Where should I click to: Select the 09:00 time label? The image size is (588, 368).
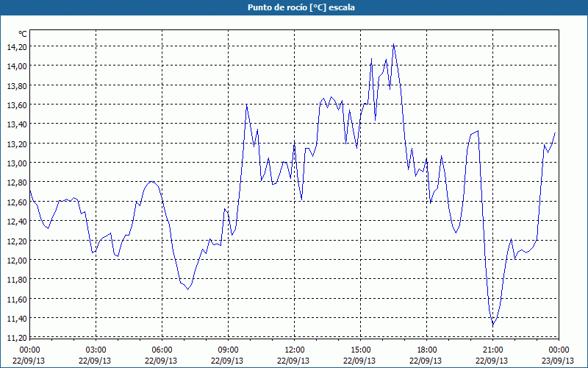(x=228, y=350)
